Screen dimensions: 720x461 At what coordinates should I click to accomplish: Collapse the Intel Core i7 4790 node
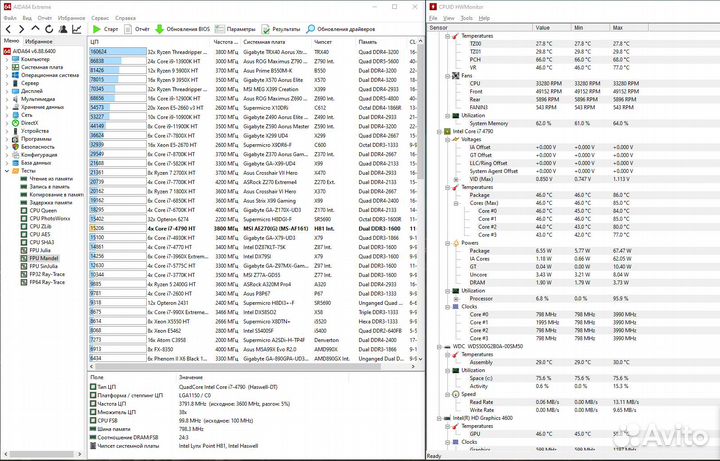439,131
